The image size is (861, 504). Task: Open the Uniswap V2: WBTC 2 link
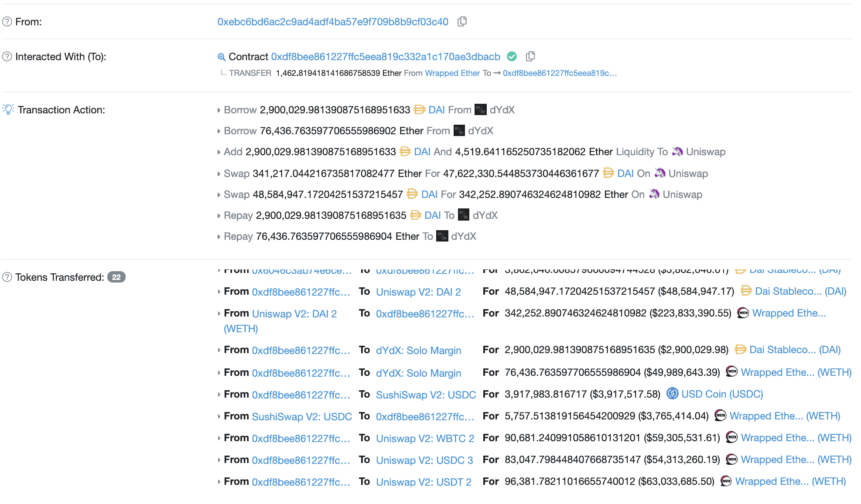click(425, 438)
